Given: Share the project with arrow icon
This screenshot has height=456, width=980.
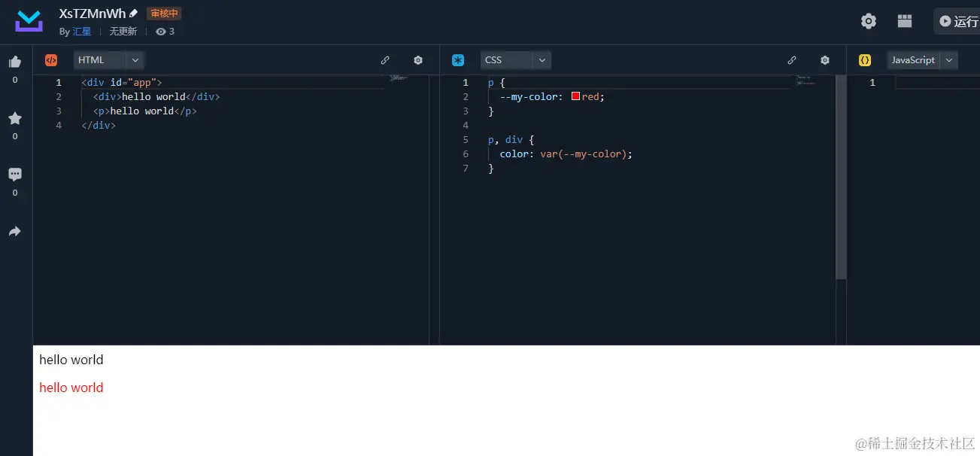Looking at the screenshot, I should click(x=15, y=231).
